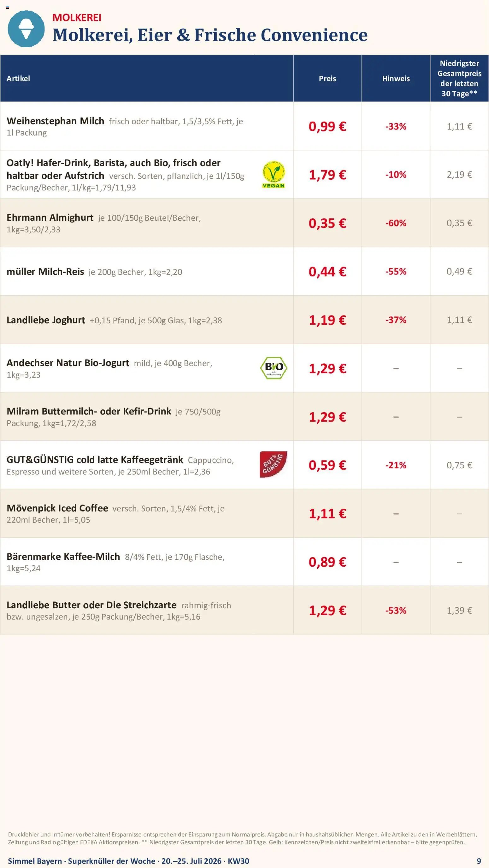Select the Artikel column header

click(18, 78)
